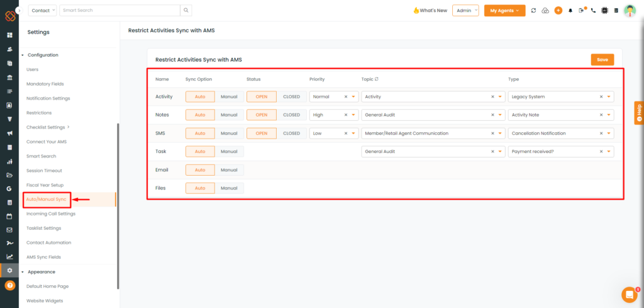Open SMS row Priority dropdown showing Low
The width and height of the screenshot is (644, 308).
[x=334, y=134]
